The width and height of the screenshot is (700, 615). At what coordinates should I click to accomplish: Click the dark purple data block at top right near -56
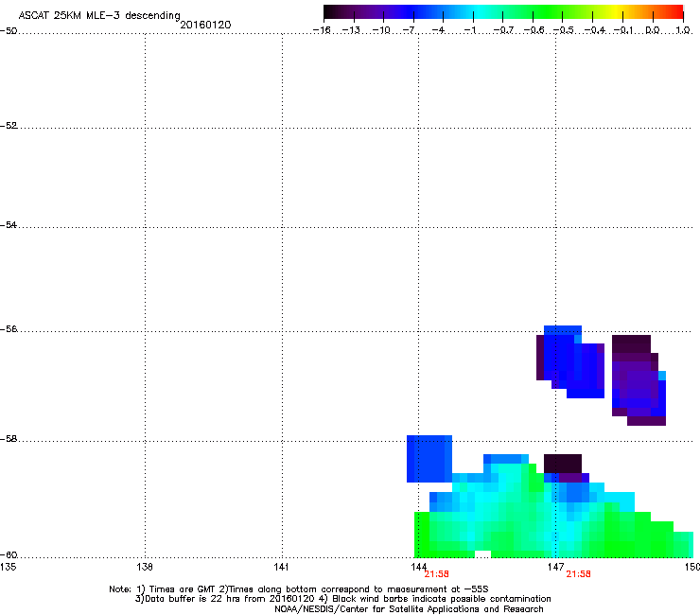click(x=631, y=343)
